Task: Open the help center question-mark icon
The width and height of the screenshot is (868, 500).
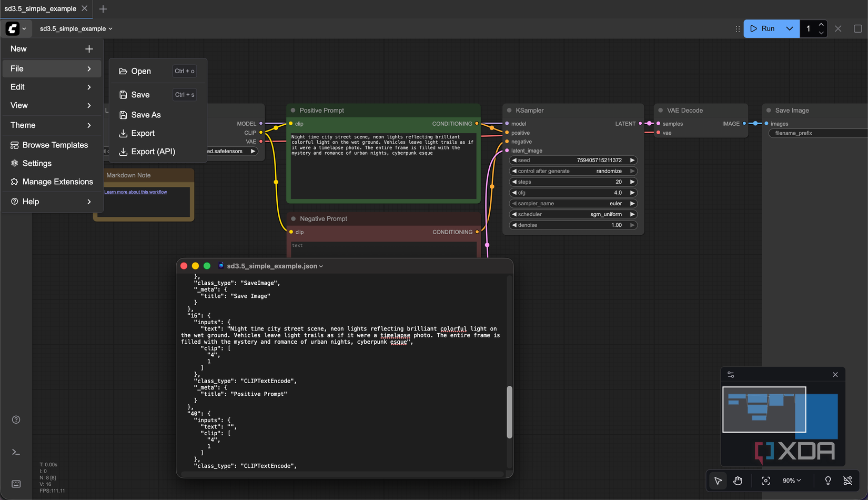Action: (16, 419)
